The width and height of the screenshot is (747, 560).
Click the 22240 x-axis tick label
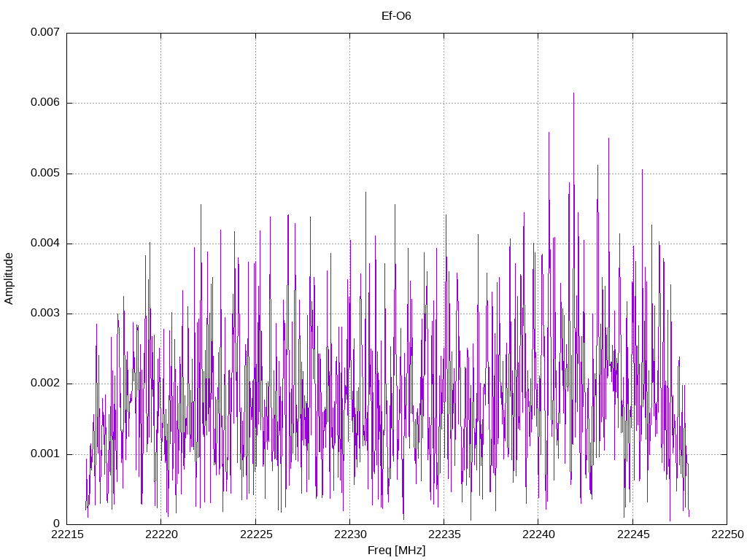538,534
